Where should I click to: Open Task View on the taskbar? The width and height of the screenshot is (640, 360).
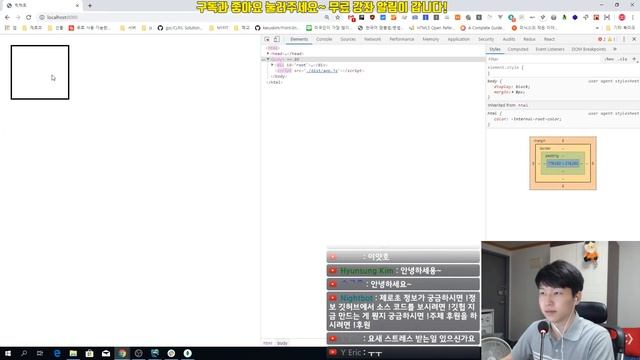(40, 353)
